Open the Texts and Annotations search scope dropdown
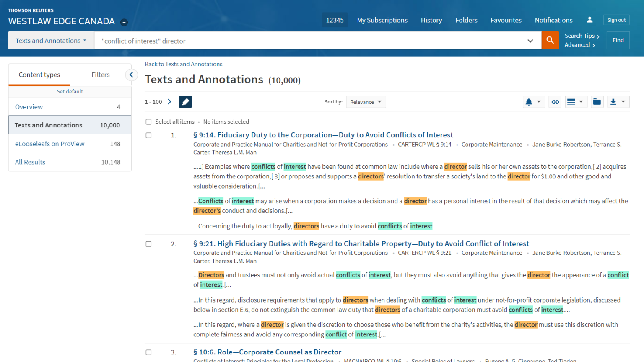This screenshot has height=362, width=644. pos(50,40)
